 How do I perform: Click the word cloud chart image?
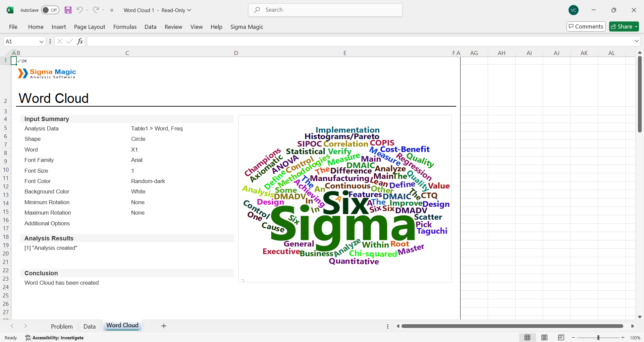[x=345, y=198]
